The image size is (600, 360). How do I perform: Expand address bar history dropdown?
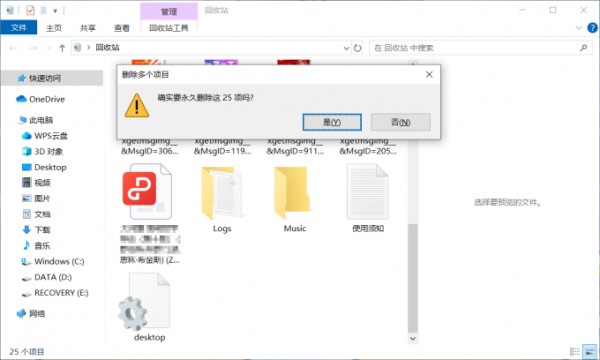[x=346, y=48]
